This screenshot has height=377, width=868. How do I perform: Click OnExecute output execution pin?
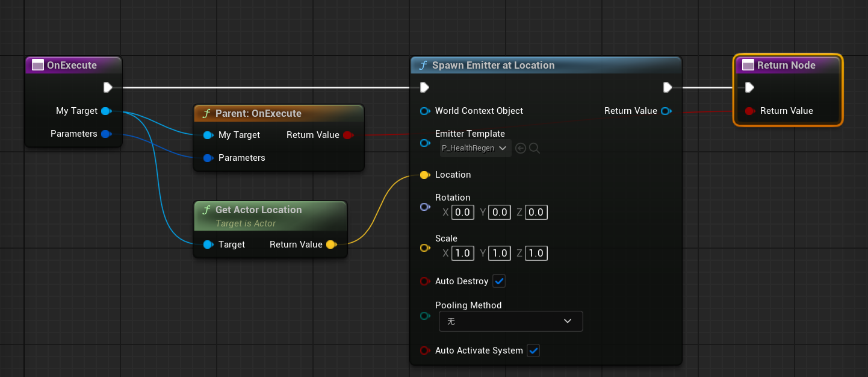tap(108, 87)
